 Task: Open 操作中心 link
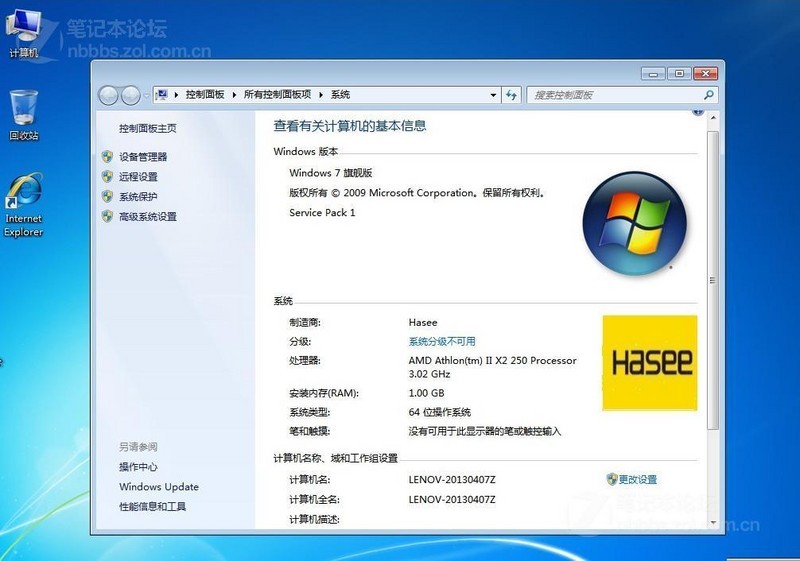coord(138,467)
